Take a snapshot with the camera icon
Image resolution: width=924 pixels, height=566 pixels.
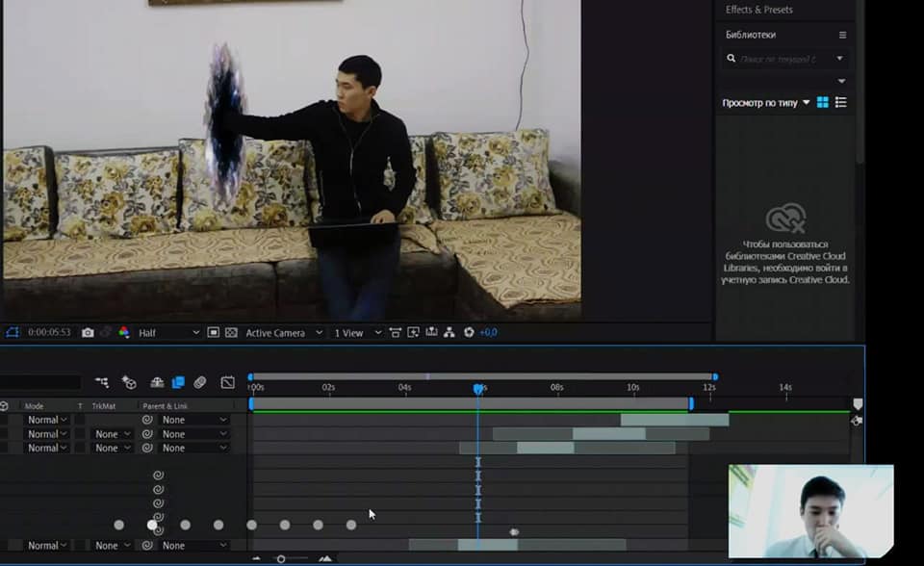(88, 332)
